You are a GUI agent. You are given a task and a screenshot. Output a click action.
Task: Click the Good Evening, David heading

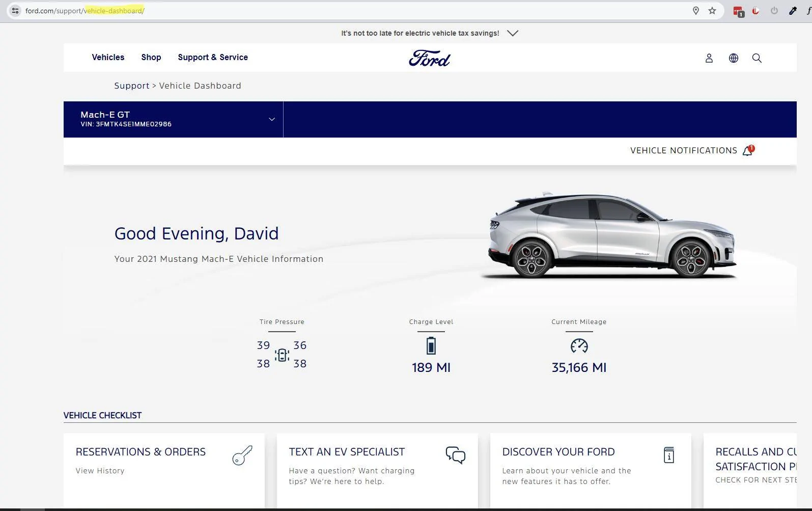pos(197,233)
